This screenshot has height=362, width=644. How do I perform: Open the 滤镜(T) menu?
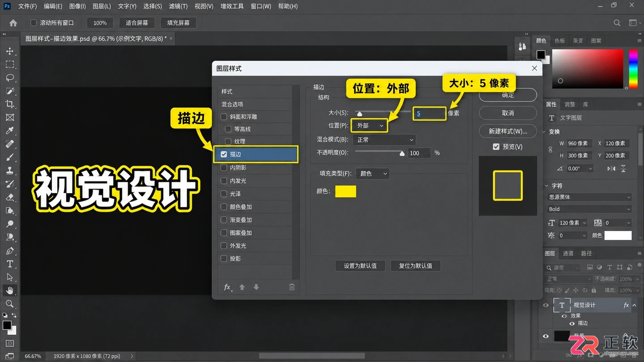[178, 6]
